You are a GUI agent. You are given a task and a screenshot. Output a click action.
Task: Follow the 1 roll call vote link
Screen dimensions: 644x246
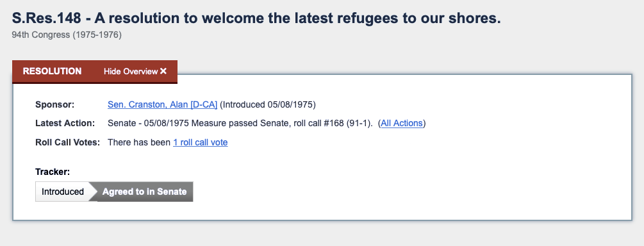201,142
